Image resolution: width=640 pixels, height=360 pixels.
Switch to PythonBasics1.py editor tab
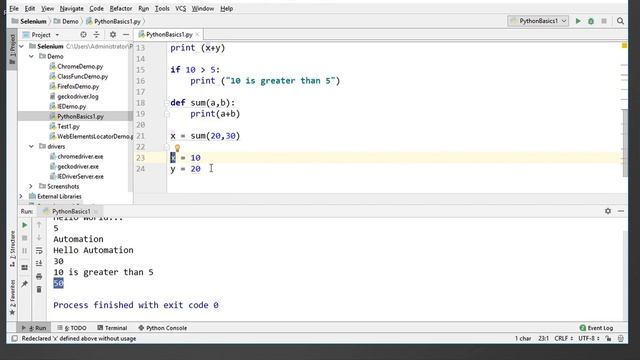click(x=169, y=35)
